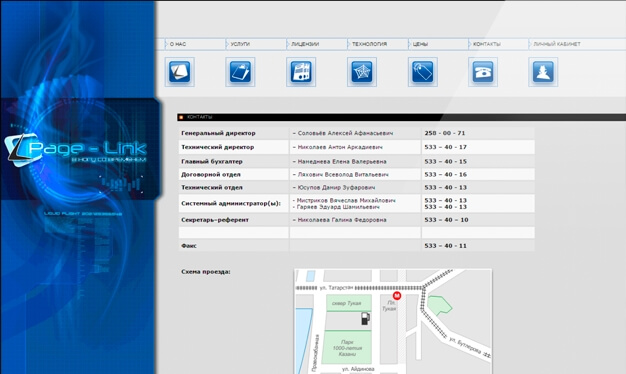
Task: Open the О НАС menu item
Action: click(178, 44)
